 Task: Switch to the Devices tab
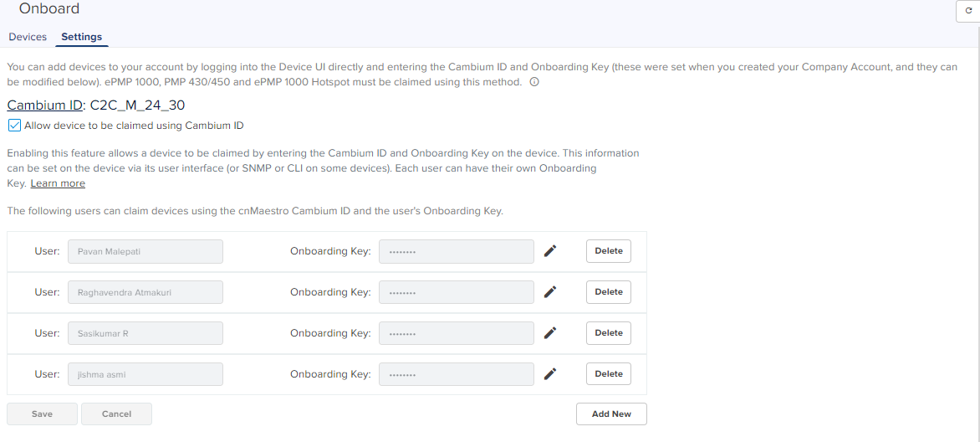tap(28, 37)
